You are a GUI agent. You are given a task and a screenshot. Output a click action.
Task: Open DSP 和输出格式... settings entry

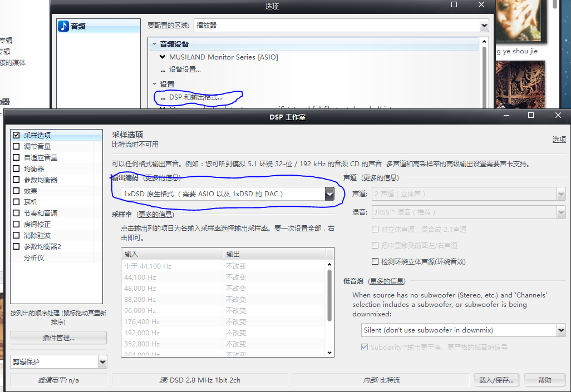[195, 97]
